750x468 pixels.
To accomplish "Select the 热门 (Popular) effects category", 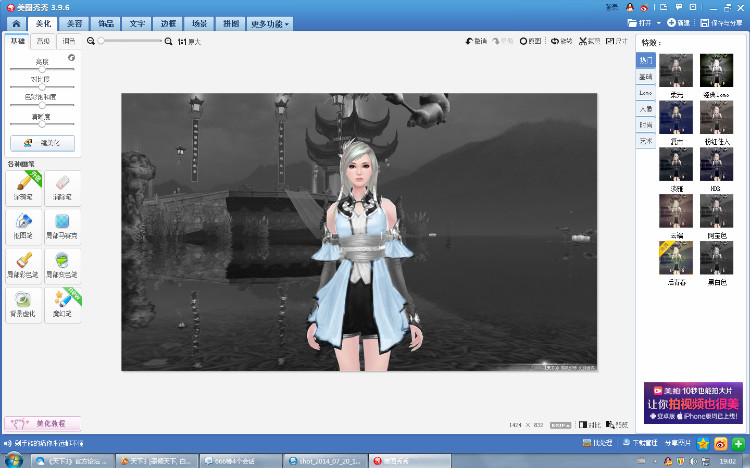I will point(646,60).
